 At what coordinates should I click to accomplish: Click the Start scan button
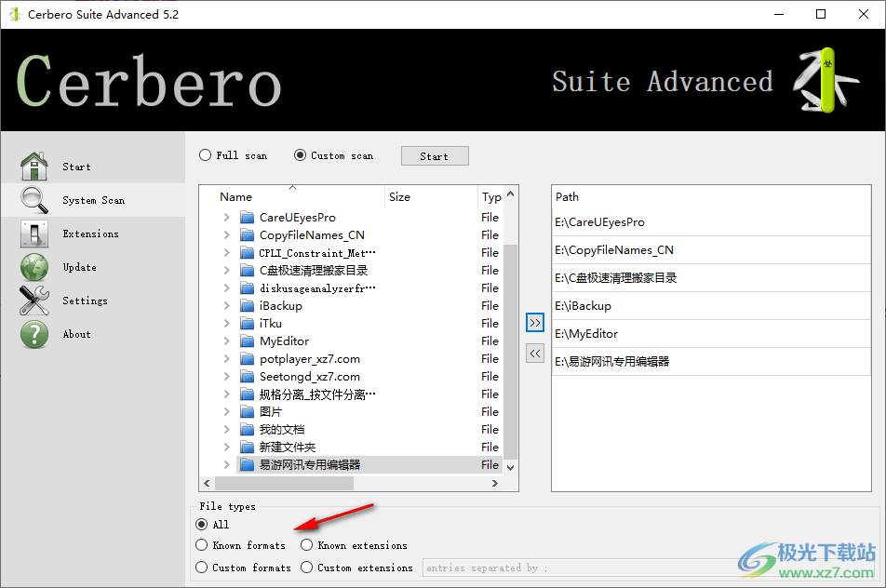tap(435, 156)
